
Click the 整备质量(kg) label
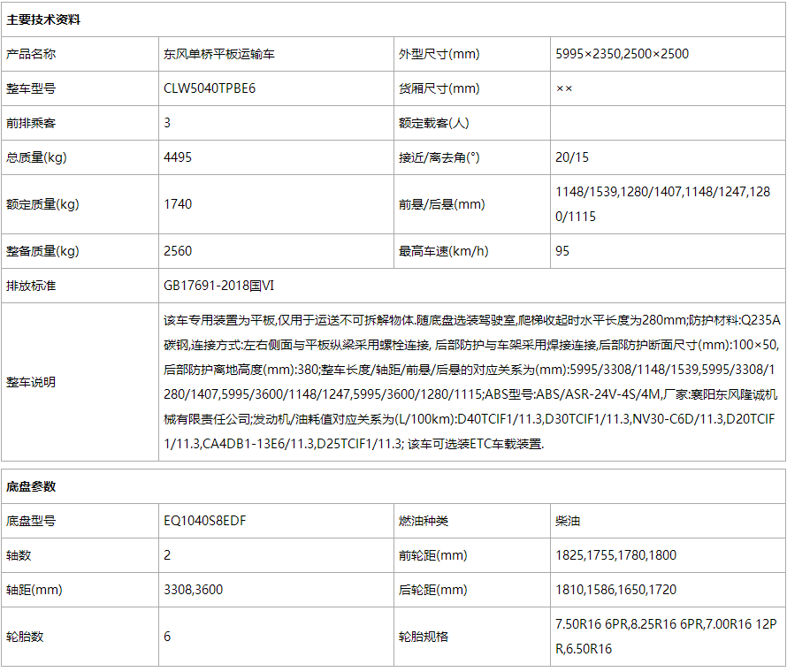tap(42, 251)
